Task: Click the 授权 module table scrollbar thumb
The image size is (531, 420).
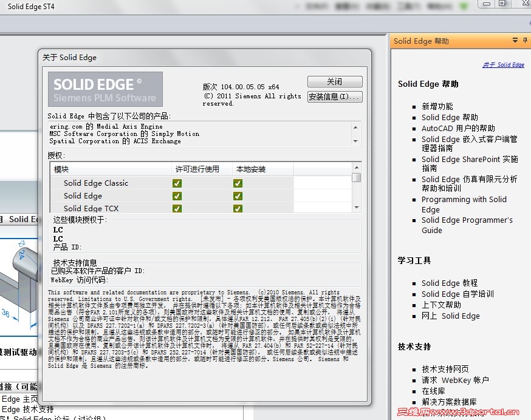Action: [356, 177]
